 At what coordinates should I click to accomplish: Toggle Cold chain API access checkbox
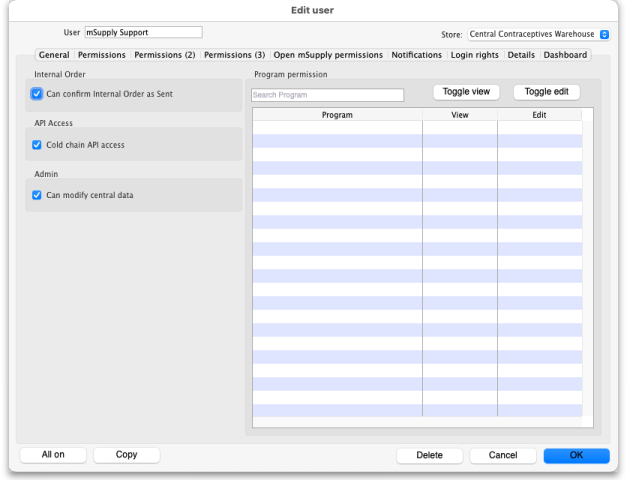(x=37, y=145)
